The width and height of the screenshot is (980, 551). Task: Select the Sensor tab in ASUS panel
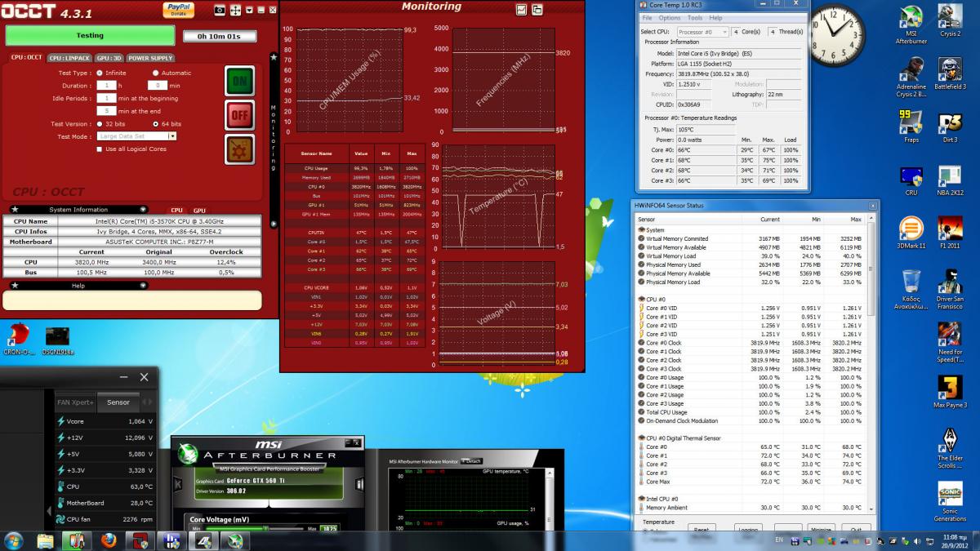(x=118, y=402)
